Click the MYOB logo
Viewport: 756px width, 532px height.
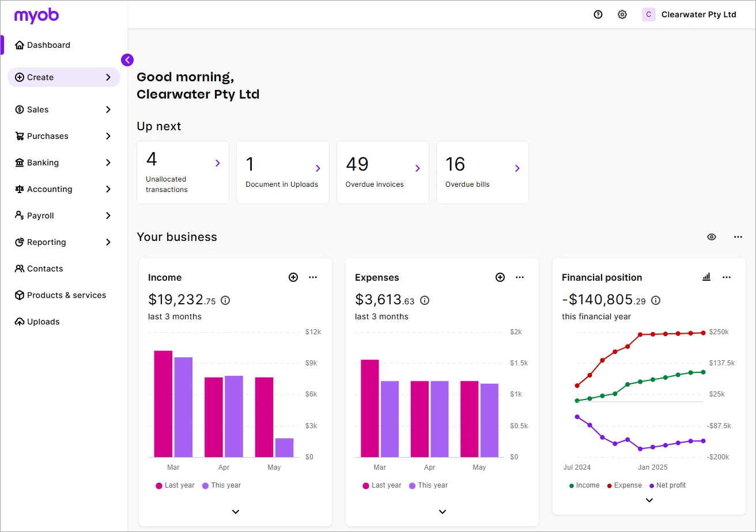click(x=37, y=16)
